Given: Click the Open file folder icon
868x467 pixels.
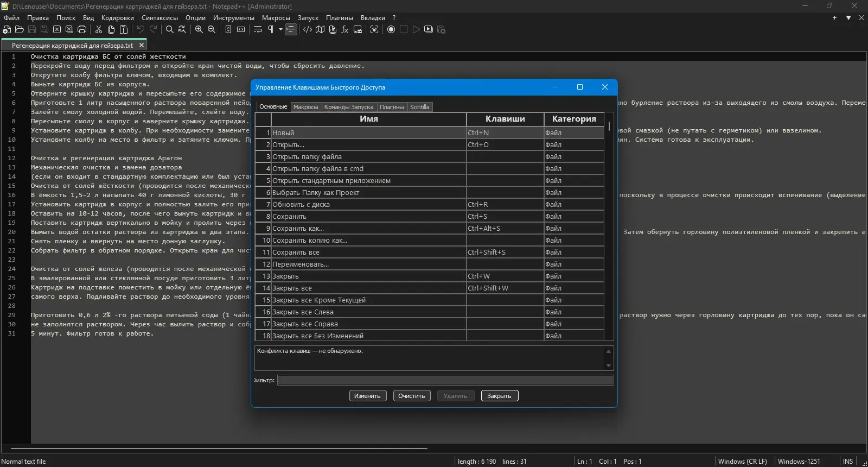Looking at the screenshot, I should [20, 29].
